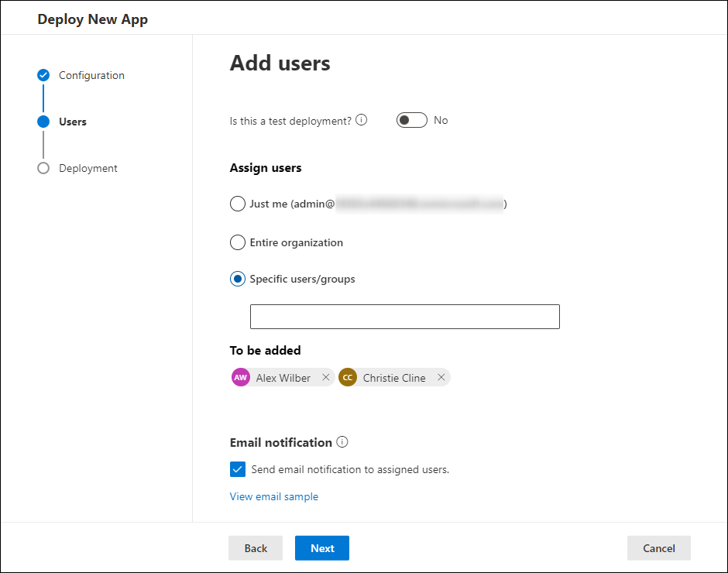Click the Deployment step circle indicator
The image size is (728, 573).
pyautogui.click(x=43, y=168)
